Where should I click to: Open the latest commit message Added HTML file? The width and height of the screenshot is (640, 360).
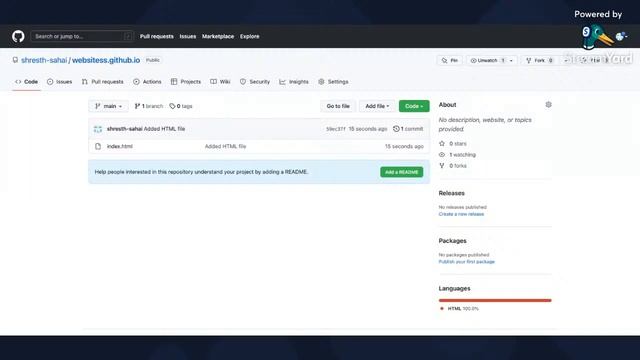point(164,129)
